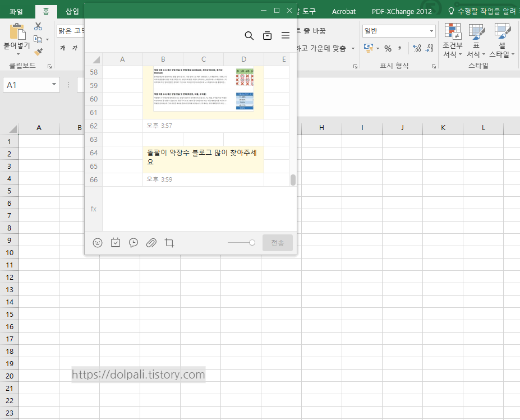Click the Conditional Formatting icon
The height and width of the screenshot is (420, 520).
(453, 31)
